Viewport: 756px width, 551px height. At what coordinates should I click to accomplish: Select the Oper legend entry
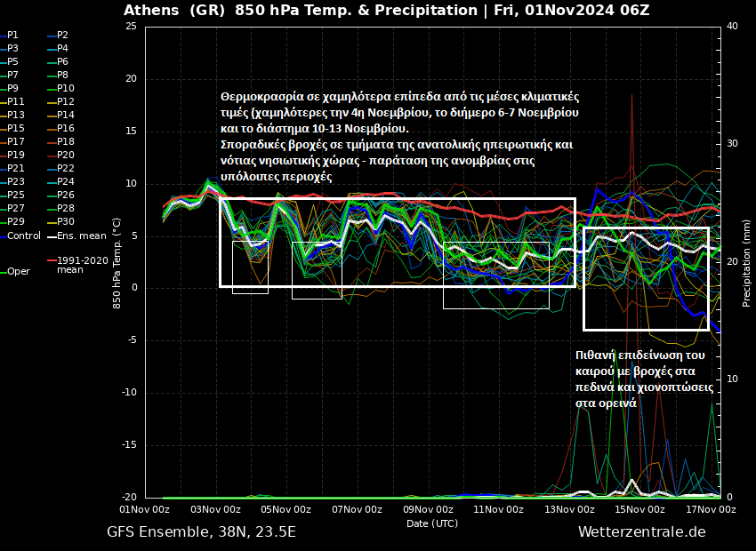pos(18,271)
